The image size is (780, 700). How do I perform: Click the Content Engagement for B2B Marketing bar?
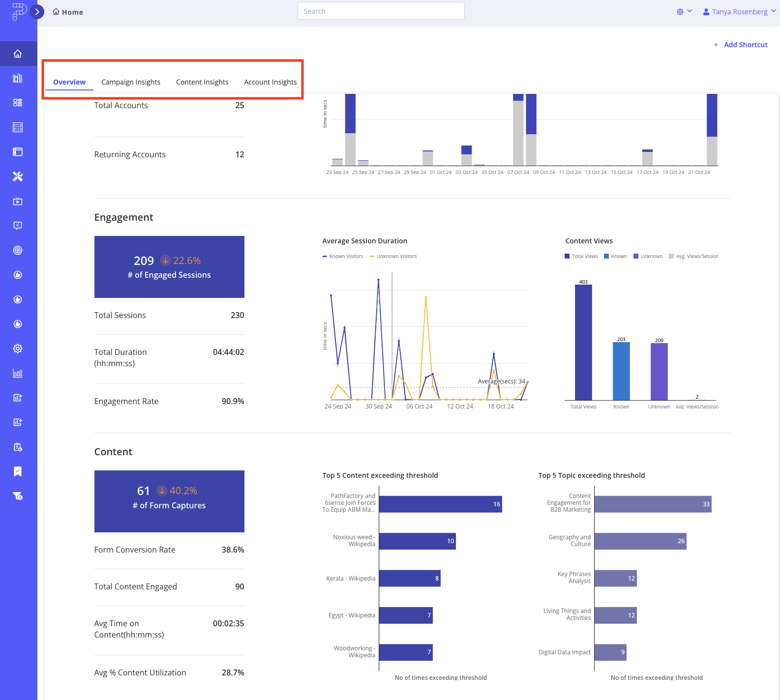(653, 504)
